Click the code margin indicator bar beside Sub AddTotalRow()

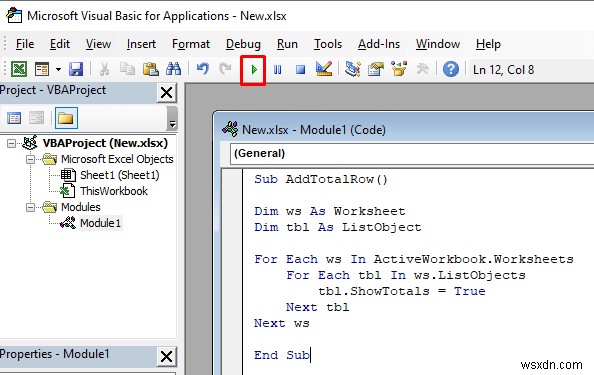[232, 180]
